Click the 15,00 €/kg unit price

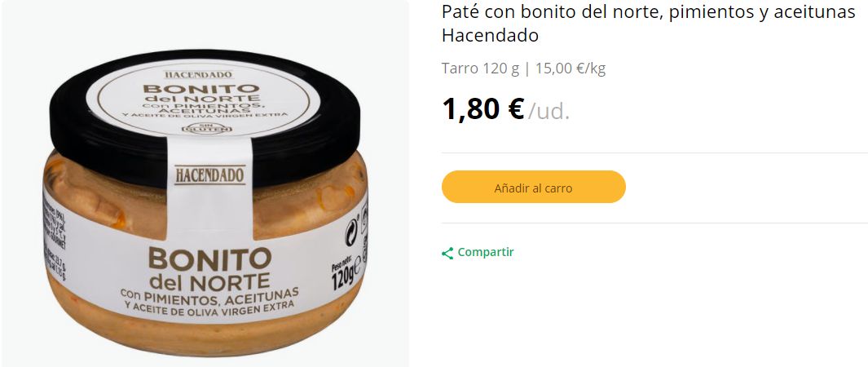pyautogui.click(x=571, y=69)
